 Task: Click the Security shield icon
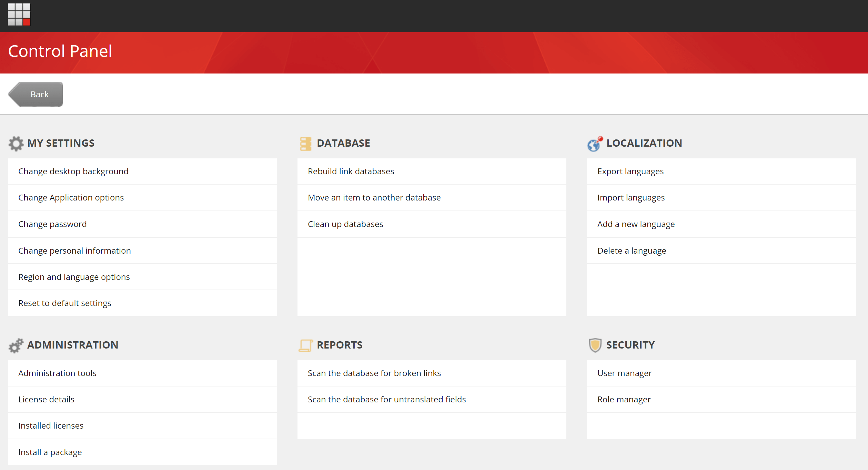[595, 345]
